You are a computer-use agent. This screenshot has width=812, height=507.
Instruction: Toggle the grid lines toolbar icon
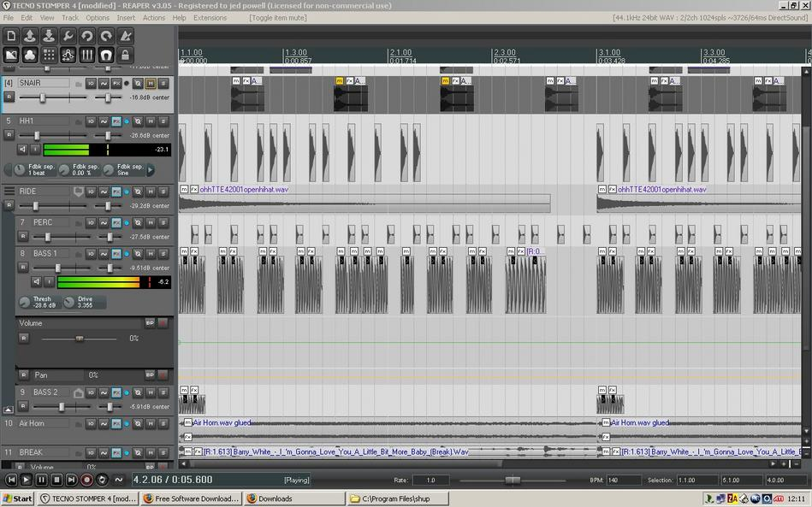[x=49, y=55]
